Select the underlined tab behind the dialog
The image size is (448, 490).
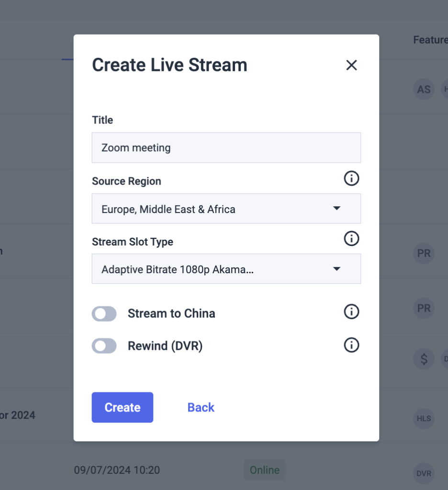point(67,57)
